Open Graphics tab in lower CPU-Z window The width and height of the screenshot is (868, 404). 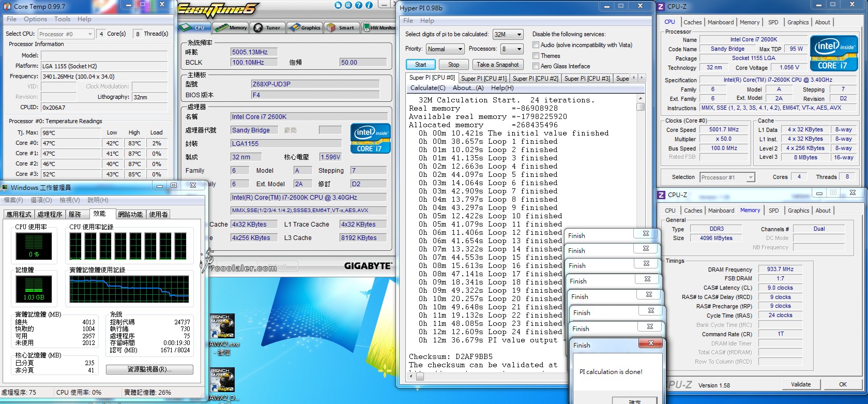(x=798, y=211)
